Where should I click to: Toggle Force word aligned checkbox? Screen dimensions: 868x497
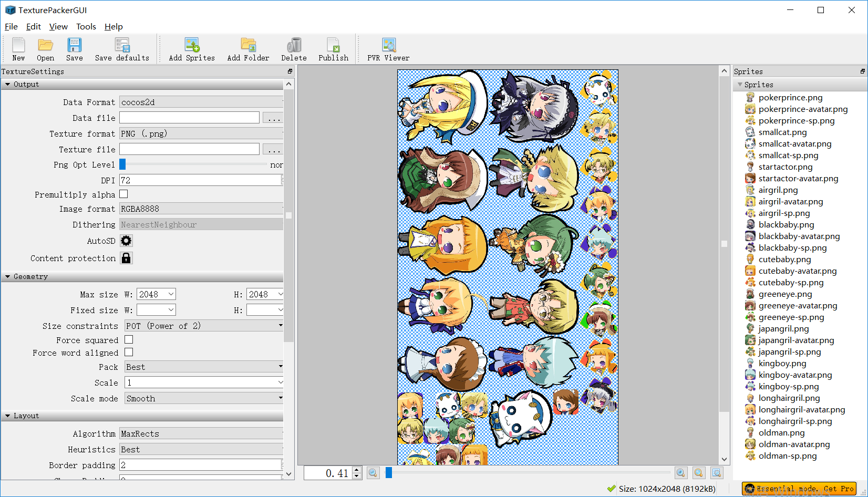129,352
